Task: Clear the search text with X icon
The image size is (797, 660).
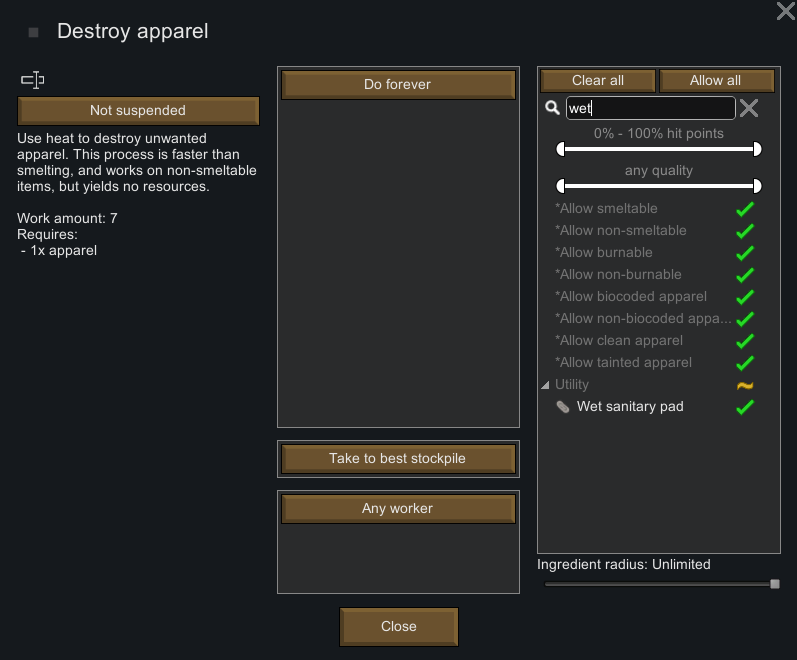Action: (x=749, y=108)
